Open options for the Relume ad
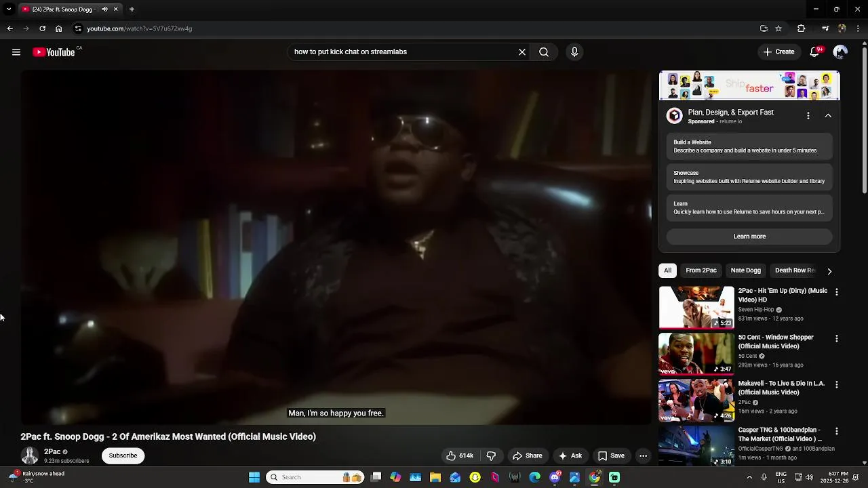Viewport: 868px width, 488px height. point(808,116)
